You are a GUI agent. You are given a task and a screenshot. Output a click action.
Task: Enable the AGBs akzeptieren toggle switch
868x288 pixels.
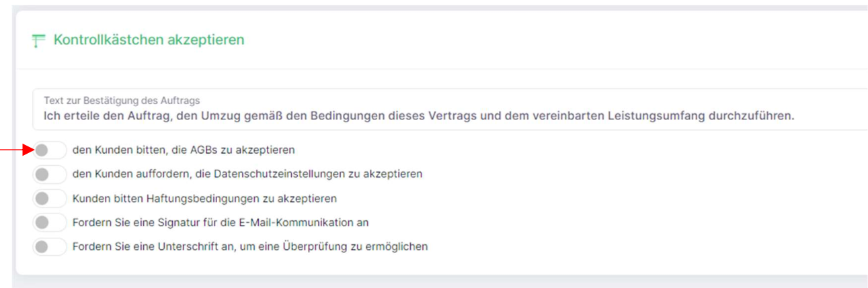click(x=49, y=150)
